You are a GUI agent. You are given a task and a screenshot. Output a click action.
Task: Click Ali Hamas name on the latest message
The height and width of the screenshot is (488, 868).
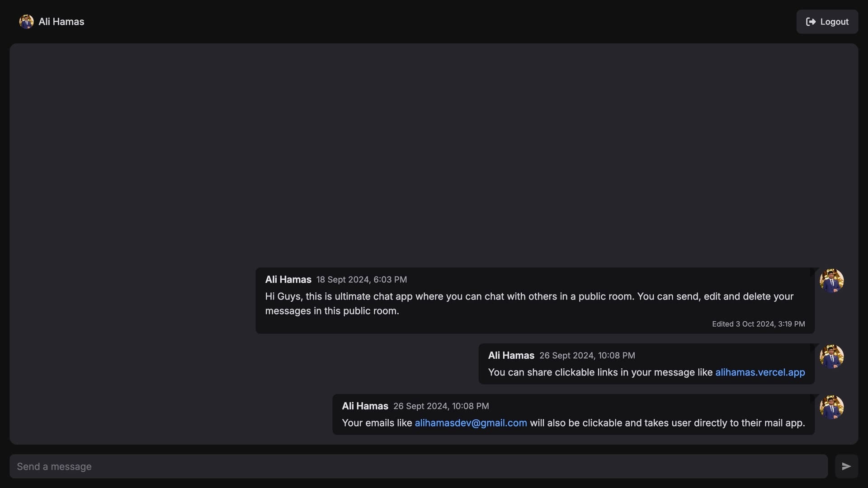click(365, 406)
